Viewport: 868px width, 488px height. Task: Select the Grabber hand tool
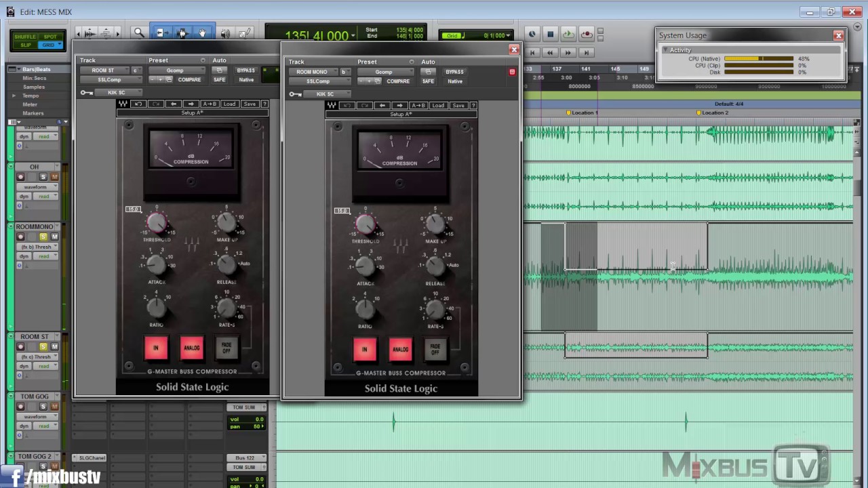tap(202, 33)
